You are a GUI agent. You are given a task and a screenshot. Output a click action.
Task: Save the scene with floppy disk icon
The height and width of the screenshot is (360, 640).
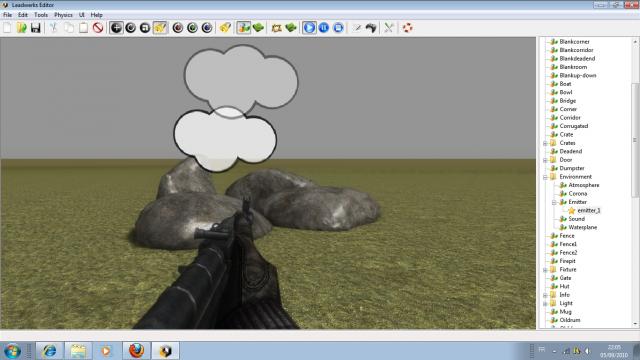[x=36, y=28]
